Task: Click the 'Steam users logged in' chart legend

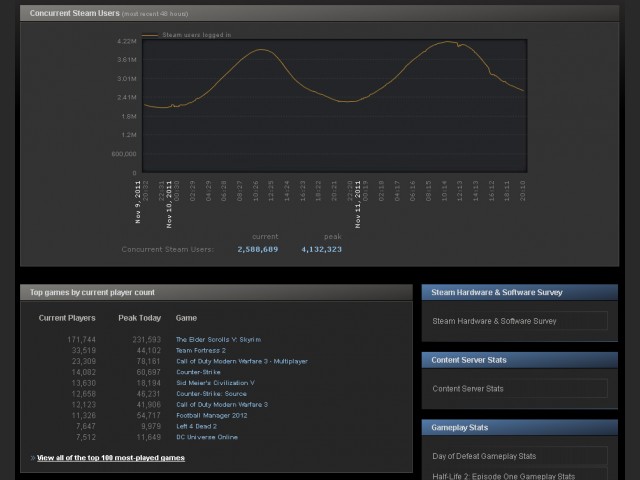Action: click(187, 35)
